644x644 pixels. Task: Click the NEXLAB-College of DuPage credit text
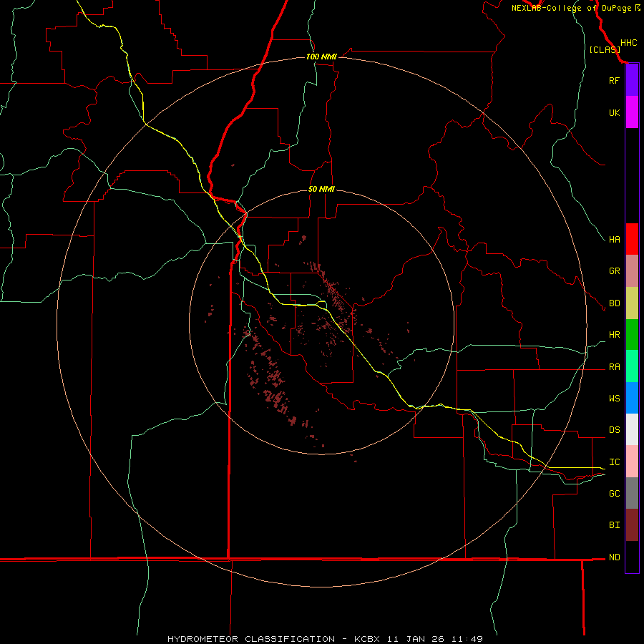[572, 8]
